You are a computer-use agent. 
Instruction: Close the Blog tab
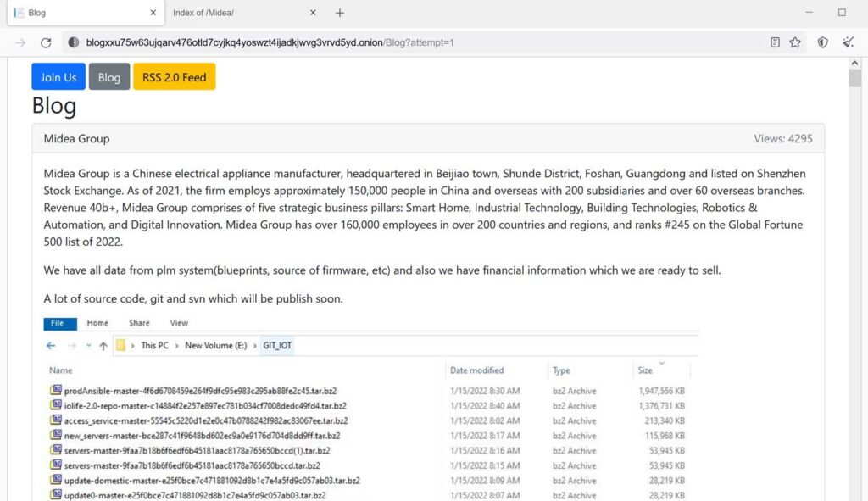coord(153,12)
